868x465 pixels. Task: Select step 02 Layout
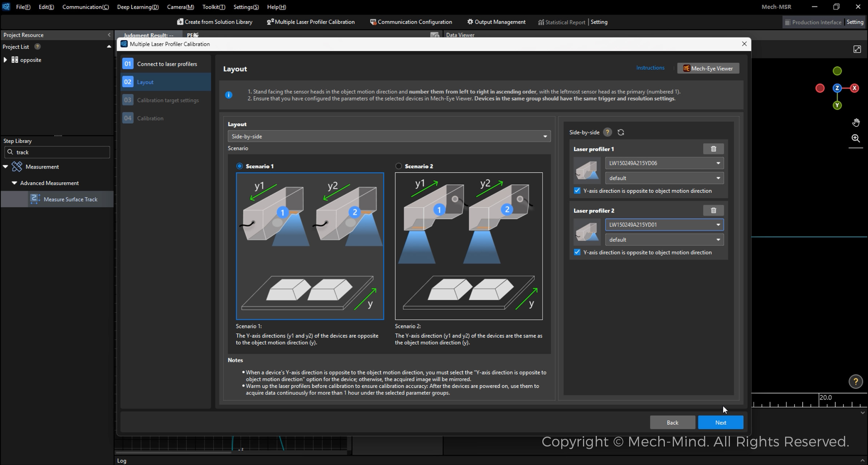(166, 82)
